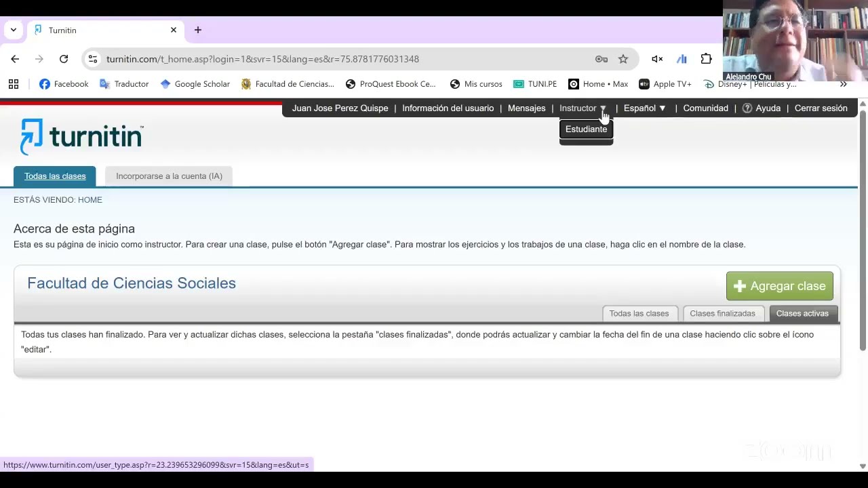
Task: Close the Turnitin browser tab
Action: 174,30
